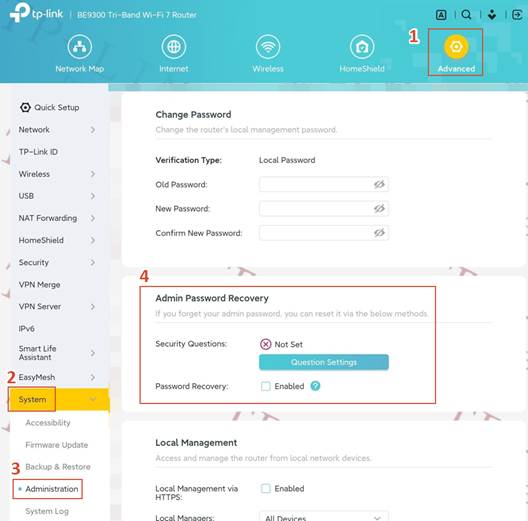
Task: Open Accessibility under System
Action: point(48,423)
